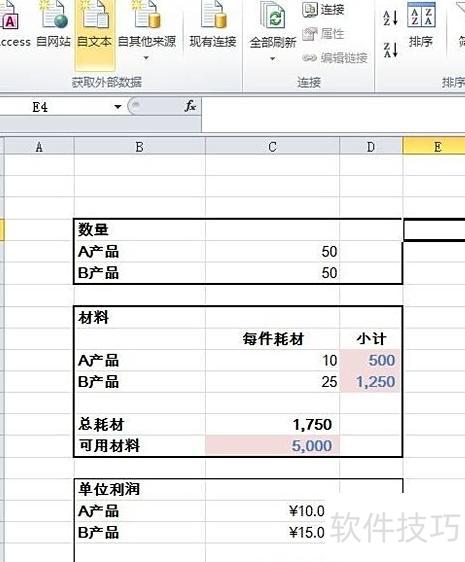Select the cell with value 10
Viewport: 465px width, 562px height.
tap(272, 361)
